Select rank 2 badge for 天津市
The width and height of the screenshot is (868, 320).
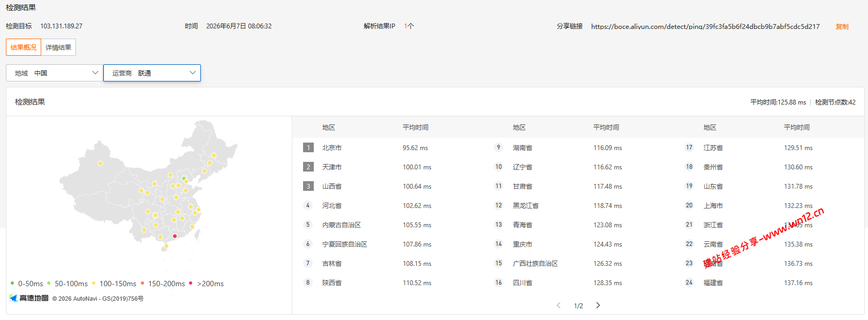308,167
